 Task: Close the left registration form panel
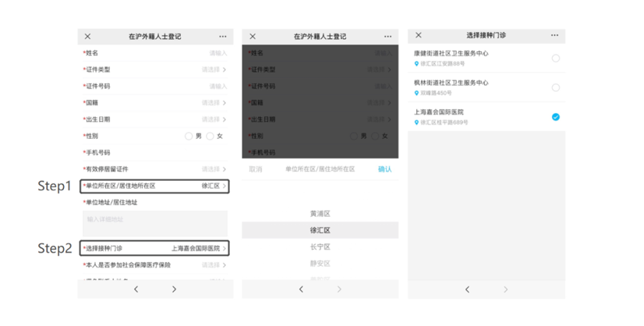click(x=87, y=37)
